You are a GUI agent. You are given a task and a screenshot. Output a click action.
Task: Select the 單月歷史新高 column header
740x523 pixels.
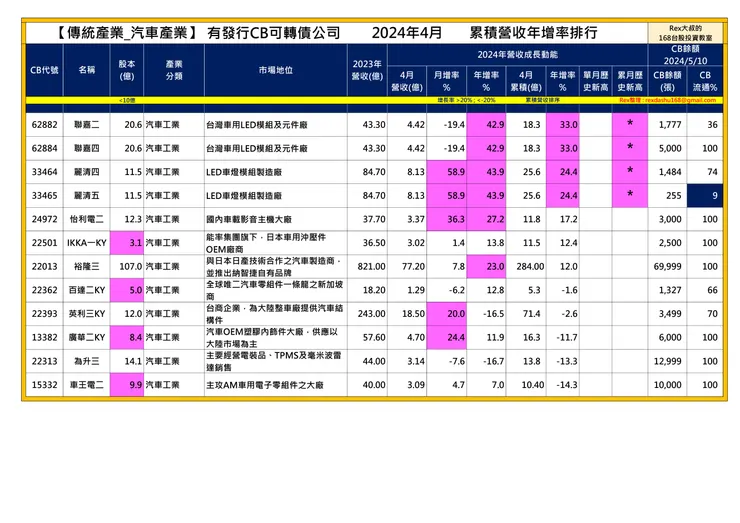click(x=596, y=81)
